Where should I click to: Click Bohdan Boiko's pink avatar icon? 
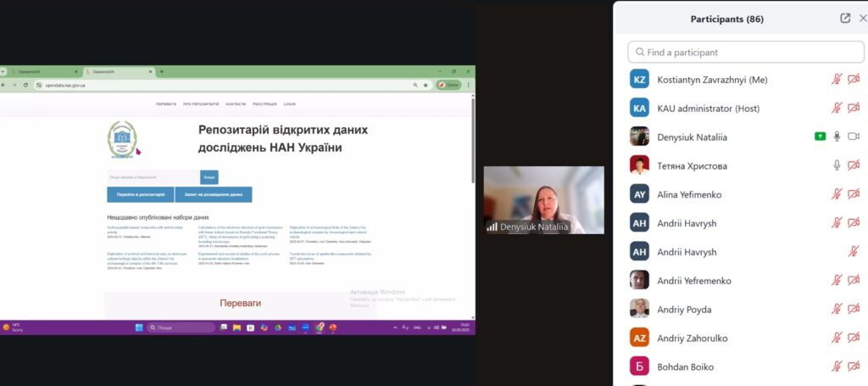coord(640,366)
